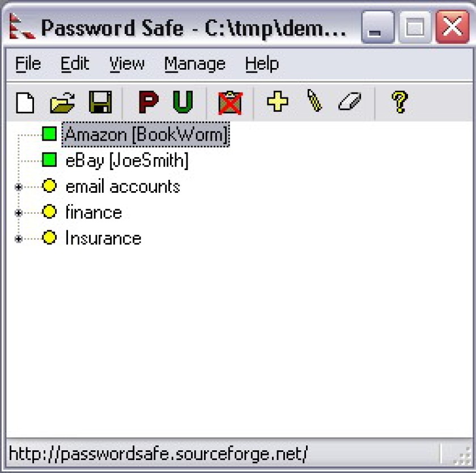Open the Manage menu
The height and width of the screenshot is (473, 476).
pos(195,64)
